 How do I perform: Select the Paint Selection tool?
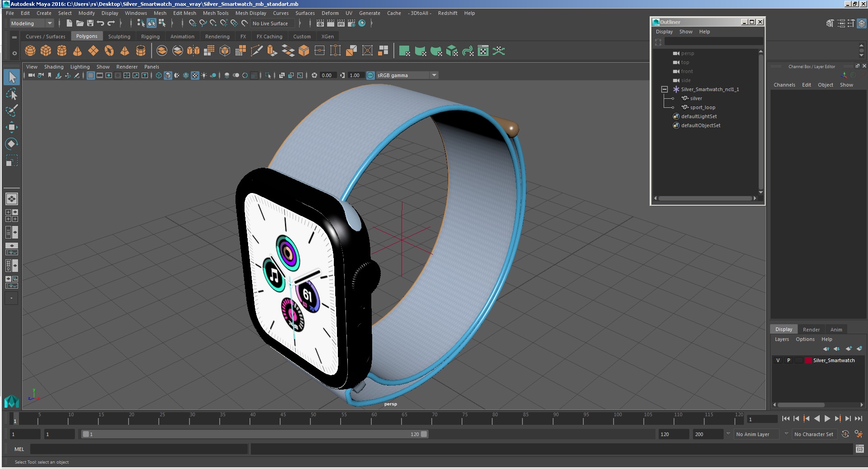[x=12, y=110]
